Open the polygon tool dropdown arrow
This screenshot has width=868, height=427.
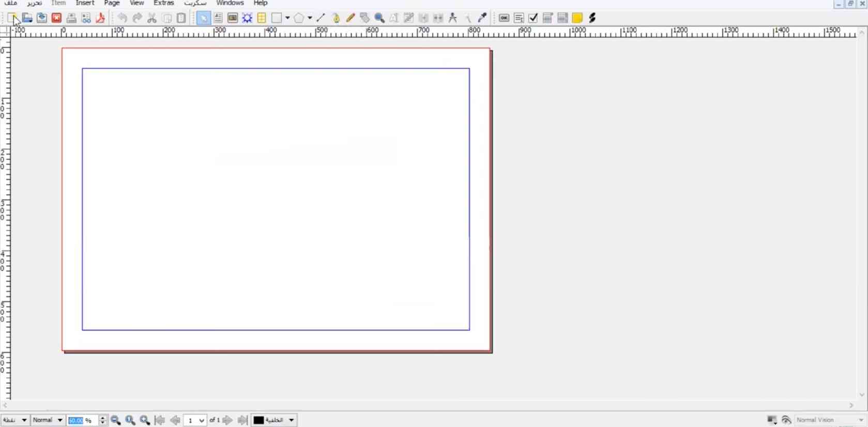(x=310, y=18)
